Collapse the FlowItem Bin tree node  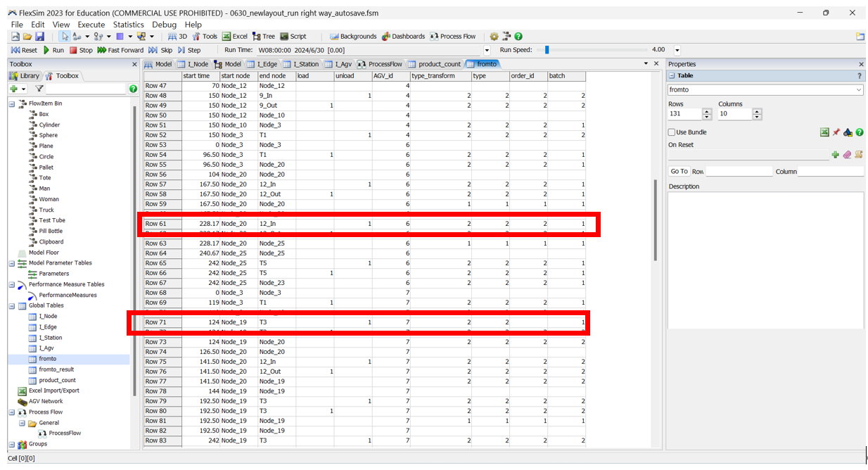12,103
